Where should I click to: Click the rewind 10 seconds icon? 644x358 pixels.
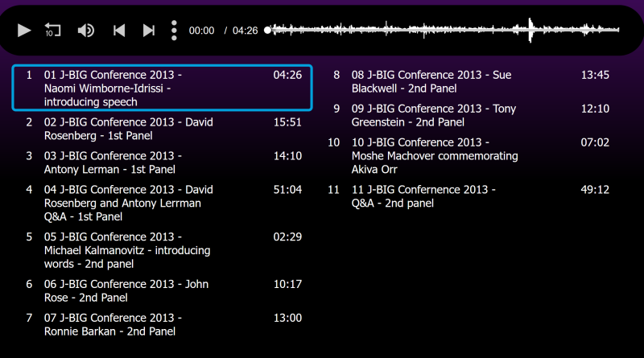[x=53, y=31]
